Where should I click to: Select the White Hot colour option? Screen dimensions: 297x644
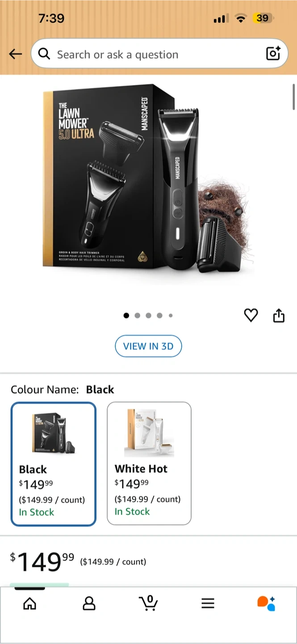pyautogui.click(x=149, y=463)
